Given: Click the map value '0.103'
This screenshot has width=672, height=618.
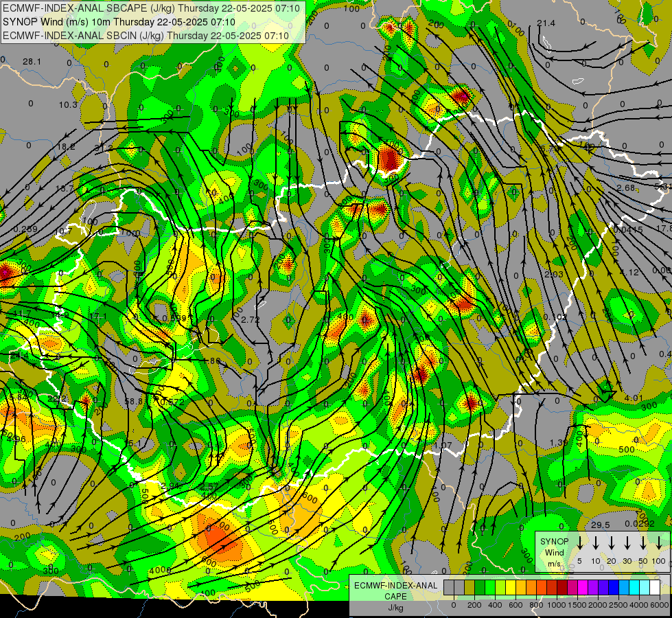Looking at the screenshot, I should [x=555, y=317].
